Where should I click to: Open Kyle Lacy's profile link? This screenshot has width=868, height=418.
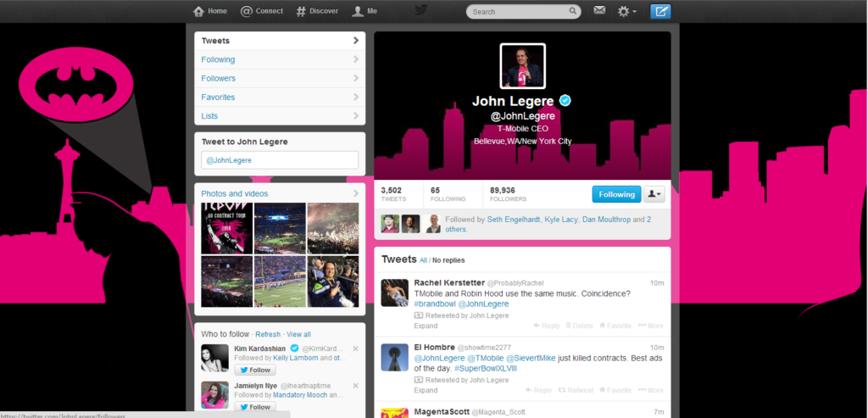[561, 220]
